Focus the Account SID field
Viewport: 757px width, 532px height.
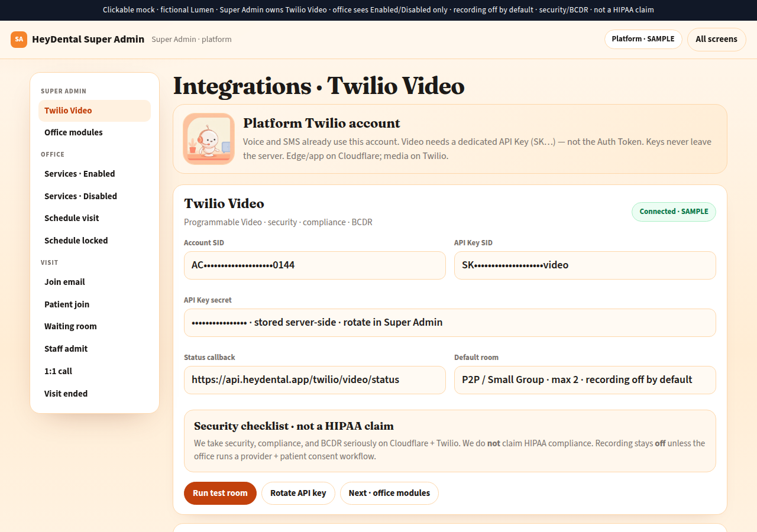tap(315, 265)
